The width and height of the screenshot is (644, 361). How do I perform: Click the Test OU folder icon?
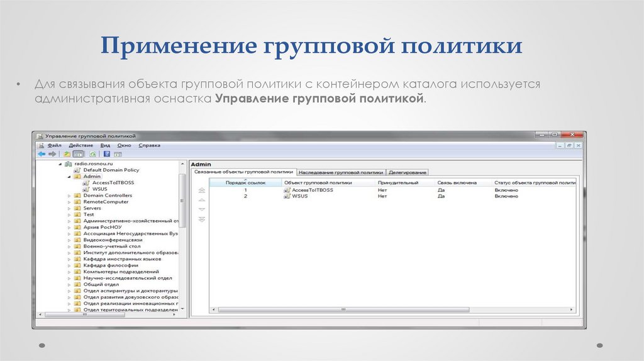pos(77,215)
